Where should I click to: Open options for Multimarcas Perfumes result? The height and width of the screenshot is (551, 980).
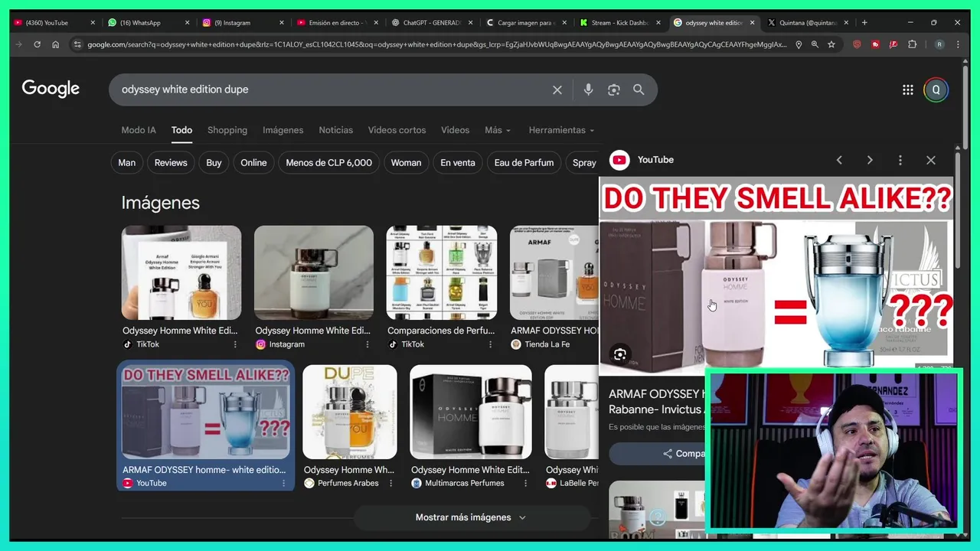coord(525,483)
